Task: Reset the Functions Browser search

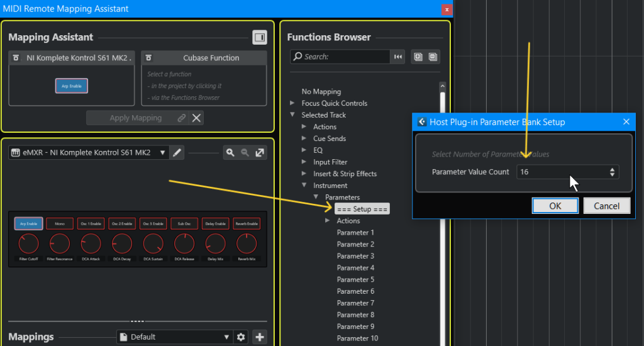Action: pos(397,57)
